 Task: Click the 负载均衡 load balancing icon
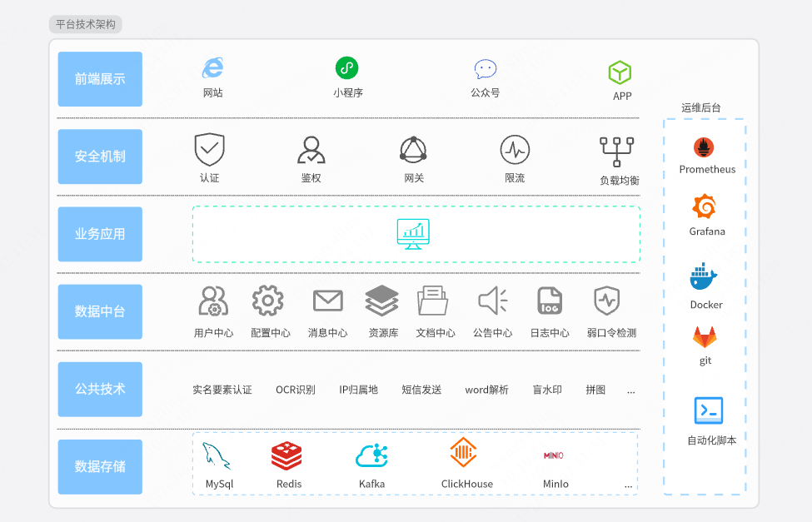pos(616,152)
